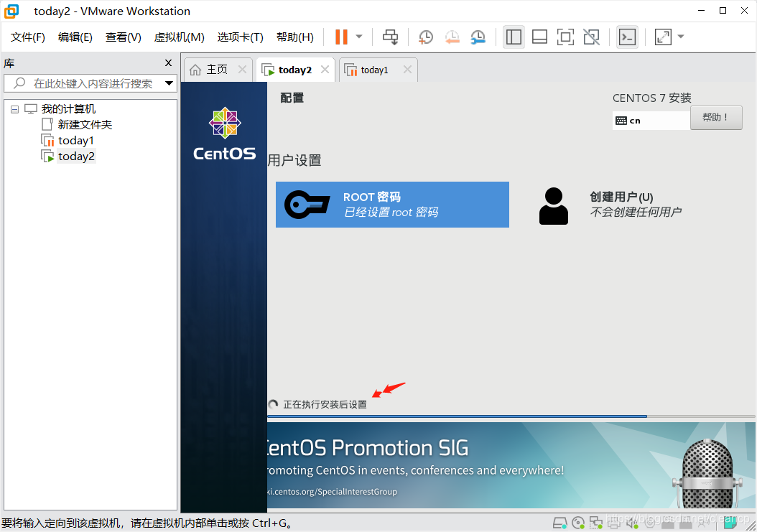Open 创建用户(U) settings
Screen dimensions: 757x532
(x=636, y=205)
